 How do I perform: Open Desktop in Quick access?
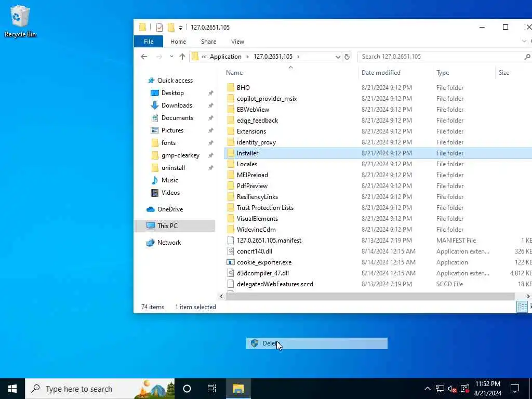(x=172, y=93)
